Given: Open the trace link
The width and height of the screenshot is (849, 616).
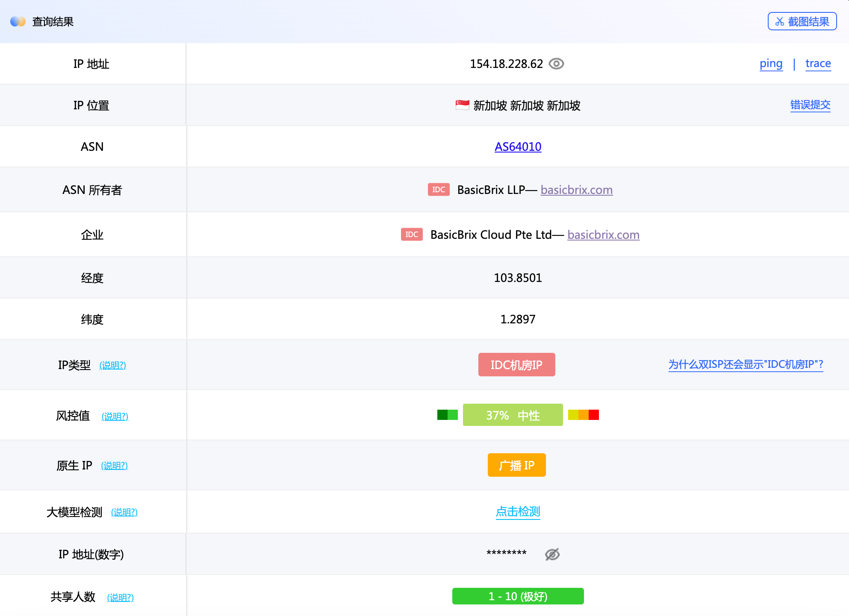Looking at the screenshot, I should pos(818,64).
